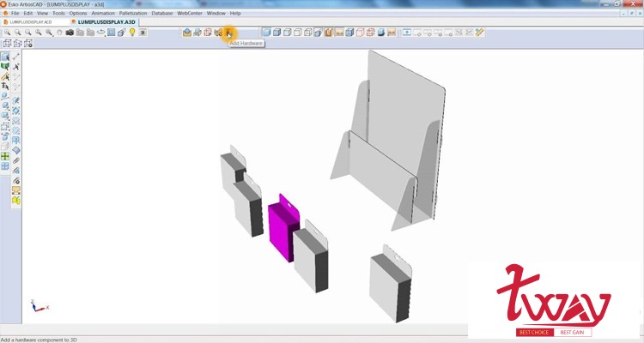Select the magenta highlighted carton in viewport

click(280, 232)
